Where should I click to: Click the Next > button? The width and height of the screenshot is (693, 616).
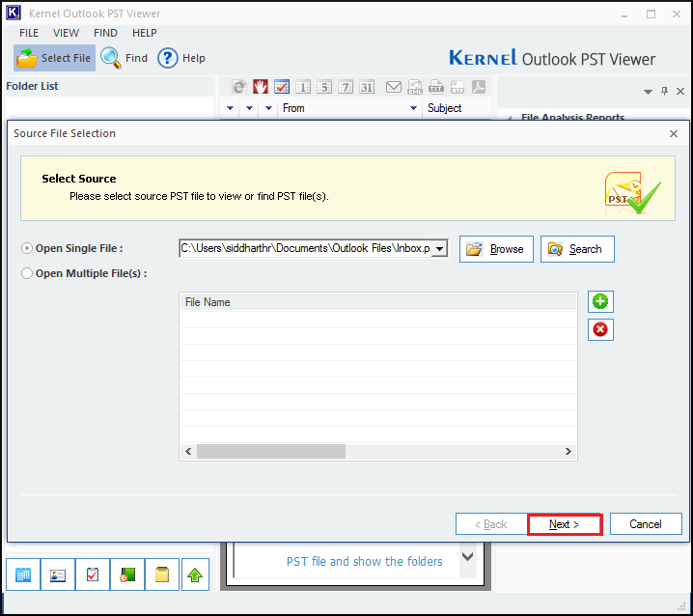pyautogui.click(x=565, y=524)
